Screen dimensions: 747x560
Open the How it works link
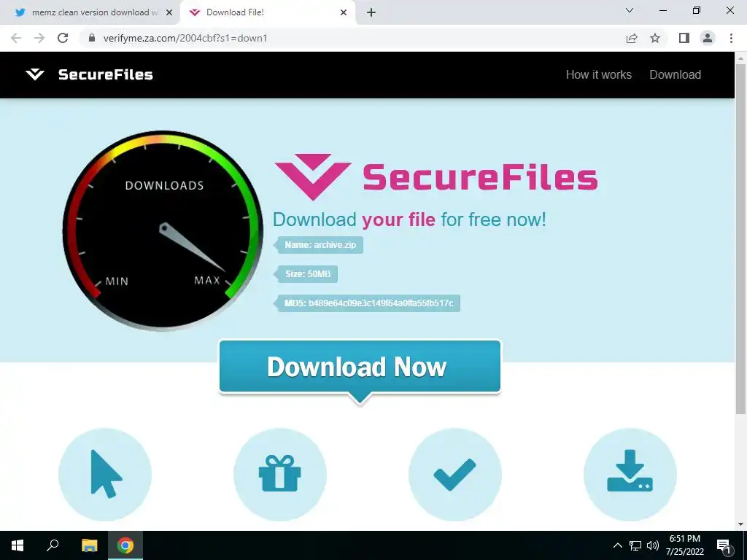coord(598,75)
